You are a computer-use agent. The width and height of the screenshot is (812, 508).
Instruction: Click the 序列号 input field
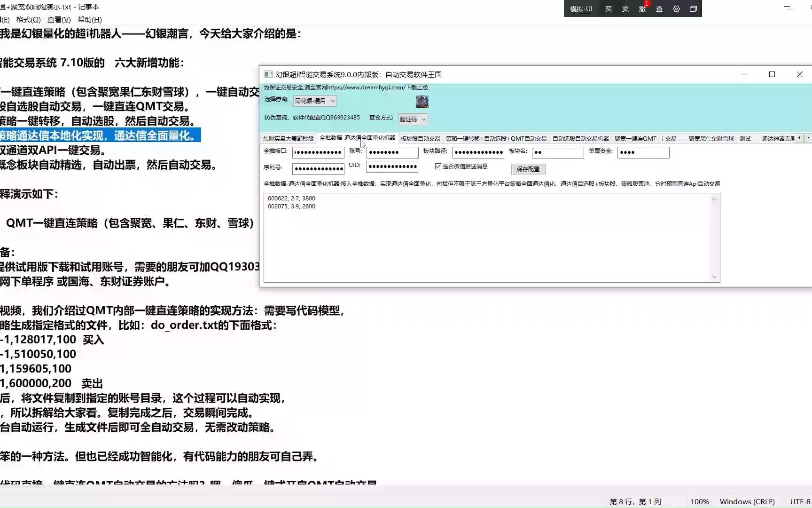point(318,168)
